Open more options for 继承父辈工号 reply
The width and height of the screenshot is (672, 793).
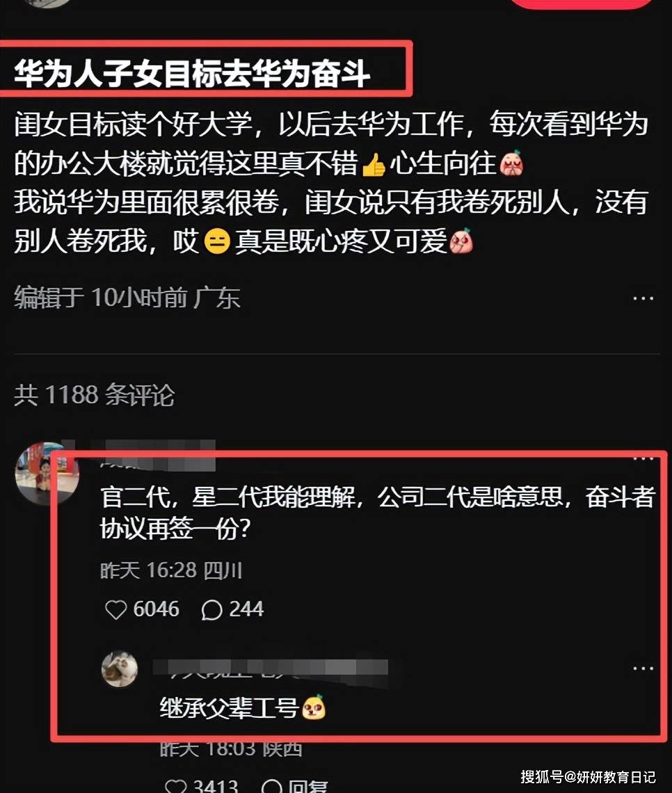click(x=643, y=668)
